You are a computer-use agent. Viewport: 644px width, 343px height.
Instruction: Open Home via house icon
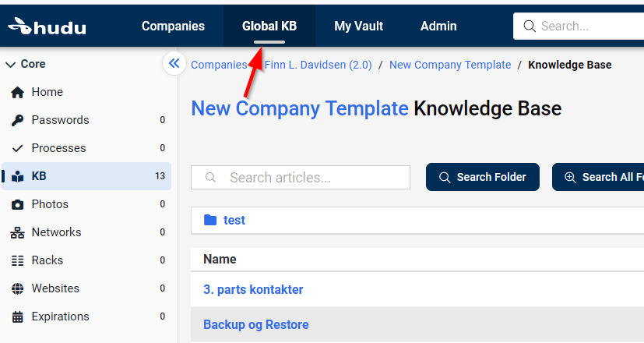click(x=17, y=92)
